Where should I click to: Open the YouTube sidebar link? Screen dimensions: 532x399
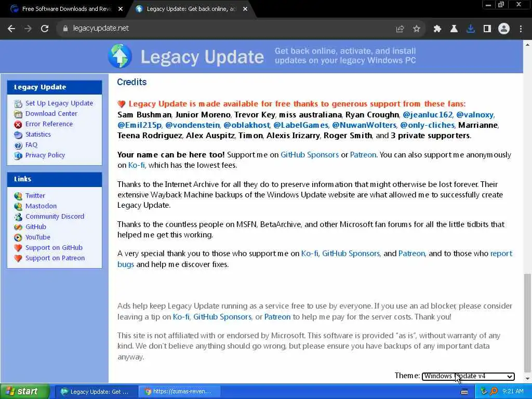click(x=37, y=237)
